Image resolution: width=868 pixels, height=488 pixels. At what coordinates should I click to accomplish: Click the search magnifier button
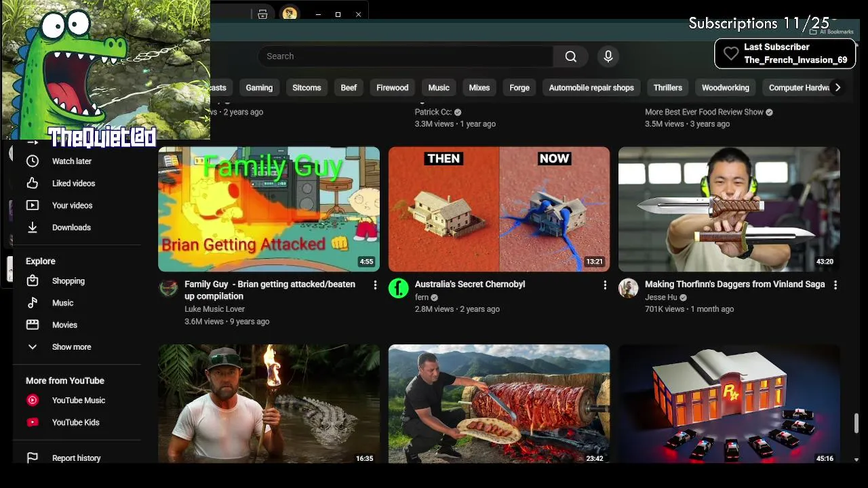[x=571, y=56]
